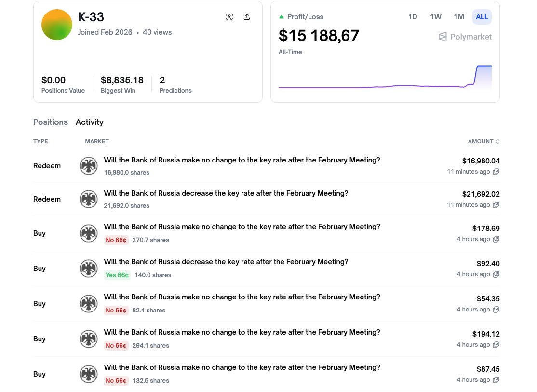
Task: Select the ALL timeframe button
Action: pos(482,16)
